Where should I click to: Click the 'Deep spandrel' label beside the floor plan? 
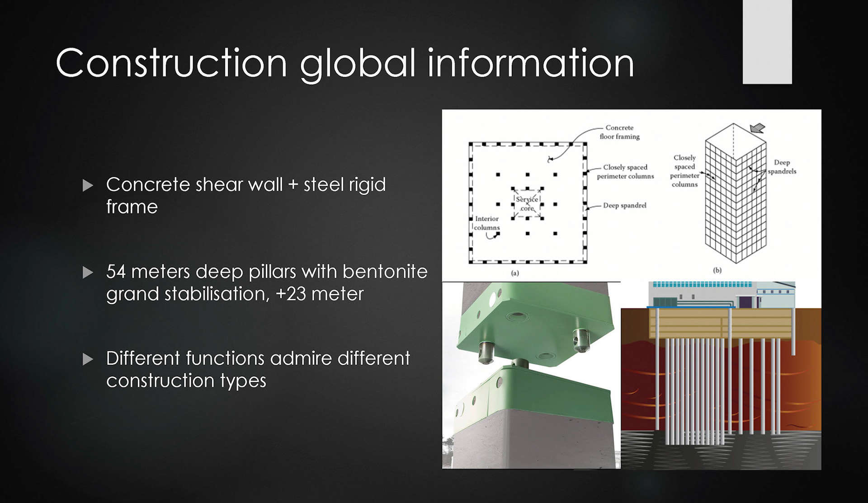pyautogui.click(x=624, y=206)
